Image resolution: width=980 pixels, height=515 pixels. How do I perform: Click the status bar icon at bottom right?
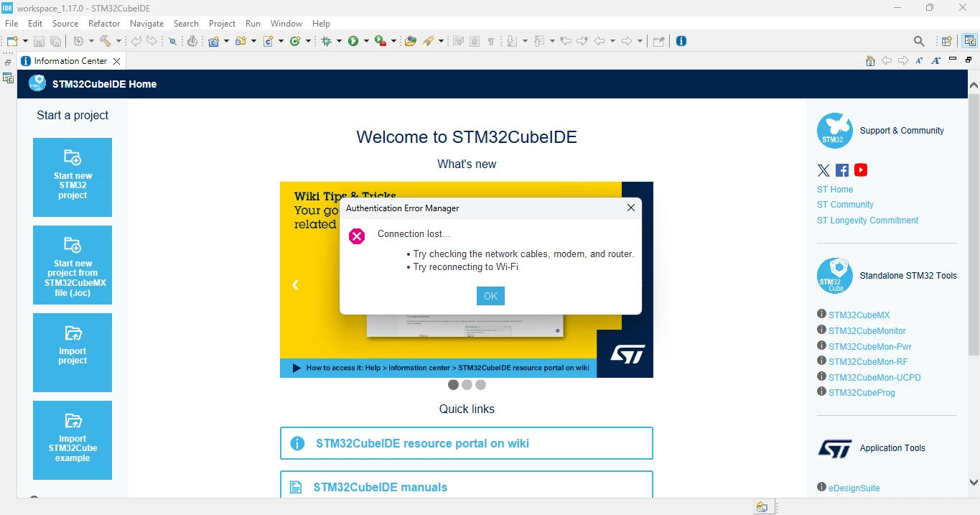coord(762,507)
